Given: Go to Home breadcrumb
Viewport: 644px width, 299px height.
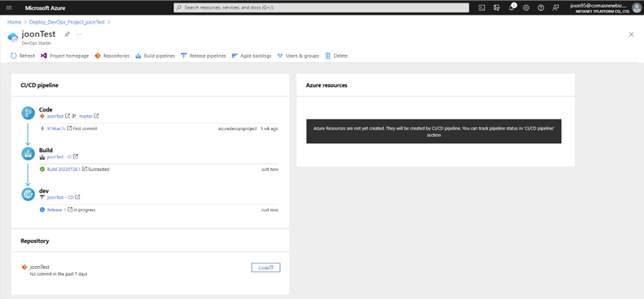Looking at the screenshot, I should (14, 22).
